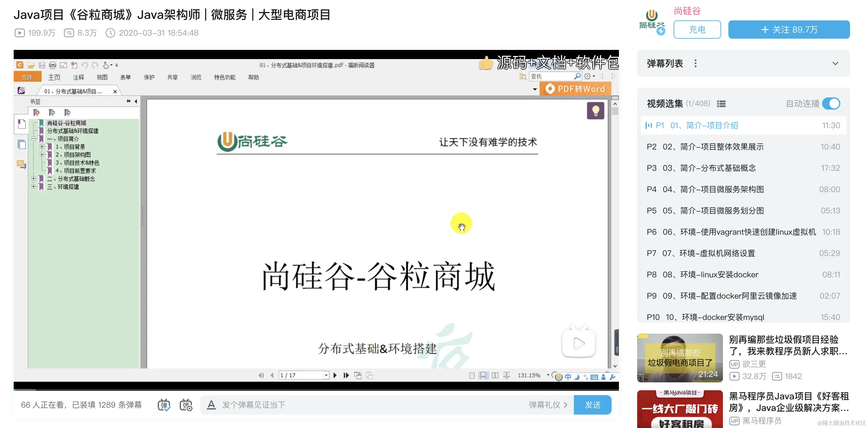Open a file using the folder icon
This screenshot has width=868, height=428.
pos(31,65)
